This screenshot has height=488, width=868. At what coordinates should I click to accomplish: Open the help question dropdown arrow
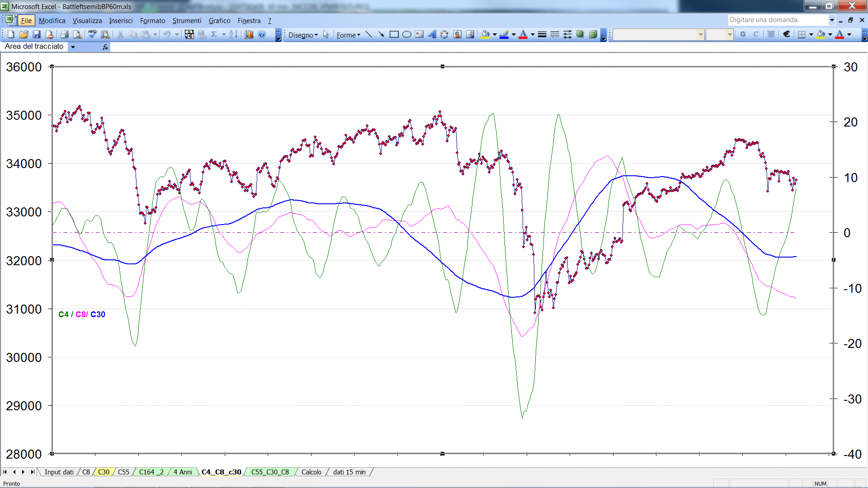click(832, 20)
